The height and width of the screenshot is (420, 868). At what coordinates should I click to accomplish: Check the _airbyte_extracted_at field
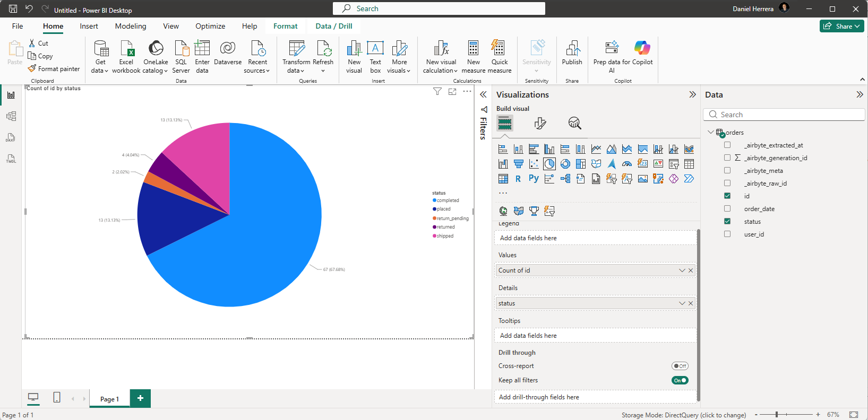[727, 145]
